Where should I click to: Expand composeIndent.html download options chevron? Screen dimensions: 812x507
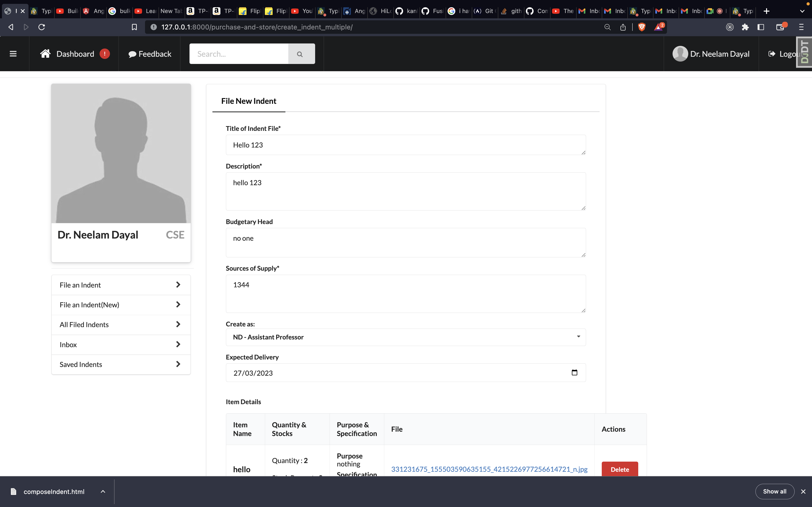tap(103, 492)
